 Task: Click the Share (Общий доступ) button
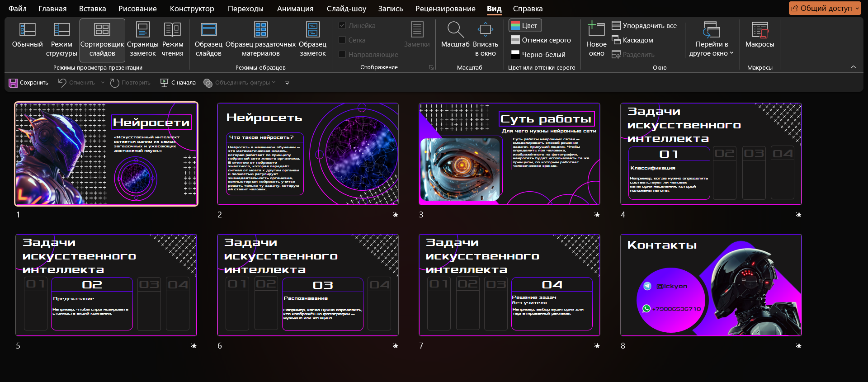[x=821, y=8]
